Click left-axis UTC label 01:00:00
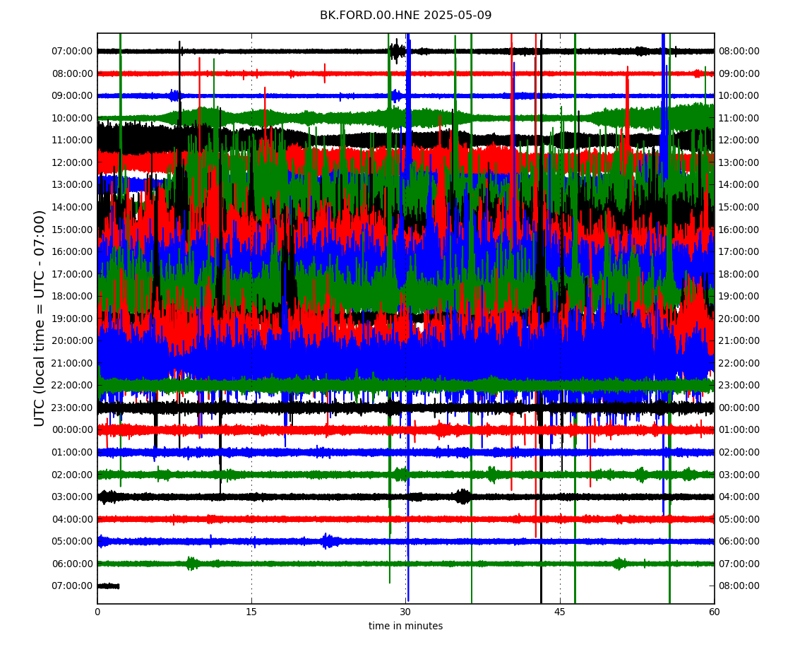 [x=73, y=452]
